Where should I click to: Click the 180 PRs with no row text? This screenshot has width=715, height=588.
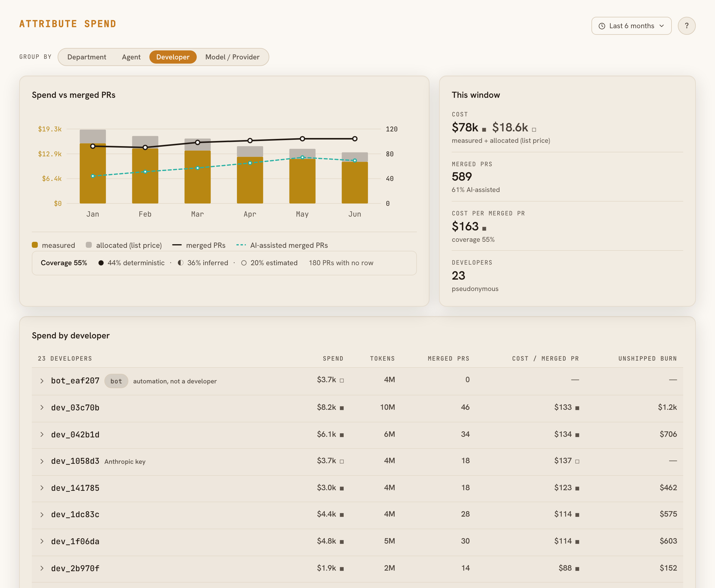coord(341,263)
